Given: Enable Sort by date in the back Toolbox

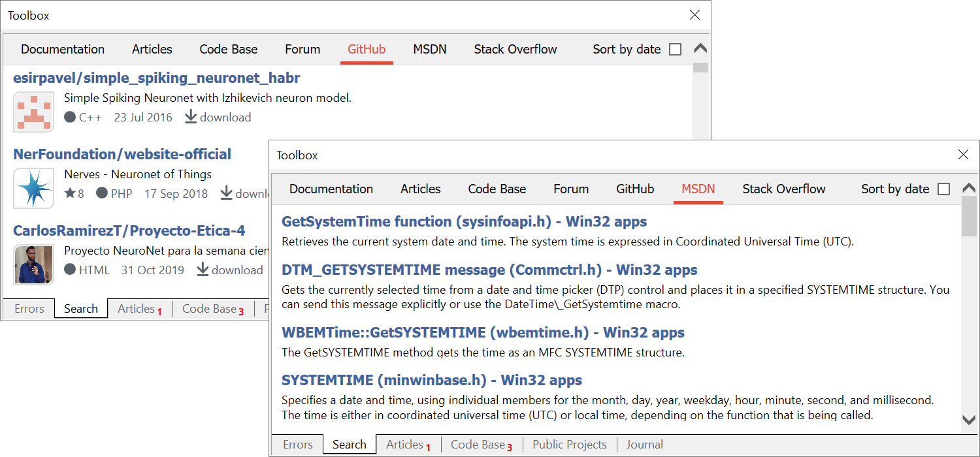Looking at the screenshot, I should 675,50.
